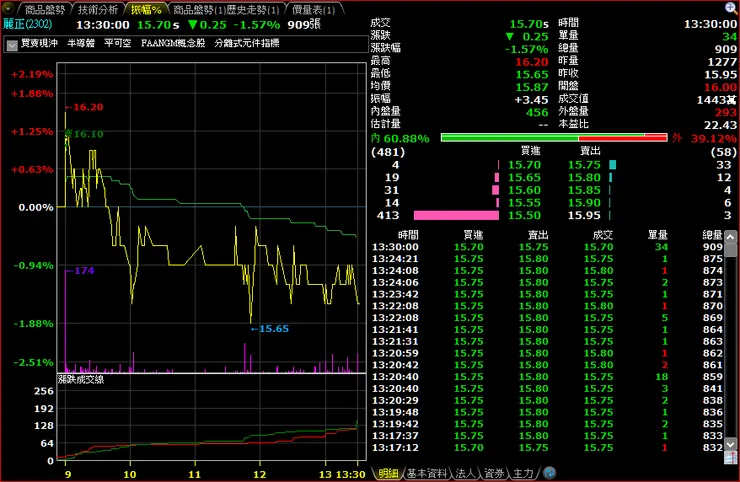
Task: Click the 內 60.88% label
Action: [400, 139]
